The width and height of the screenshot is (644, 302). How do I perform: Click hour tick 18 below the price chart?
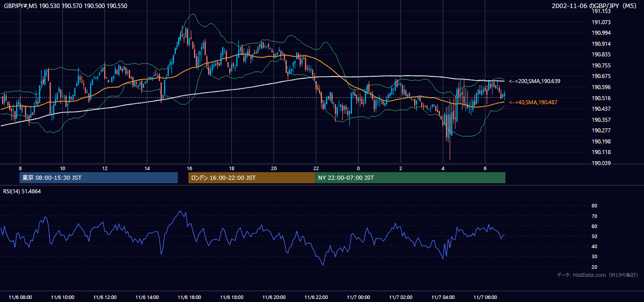point(232,168)
